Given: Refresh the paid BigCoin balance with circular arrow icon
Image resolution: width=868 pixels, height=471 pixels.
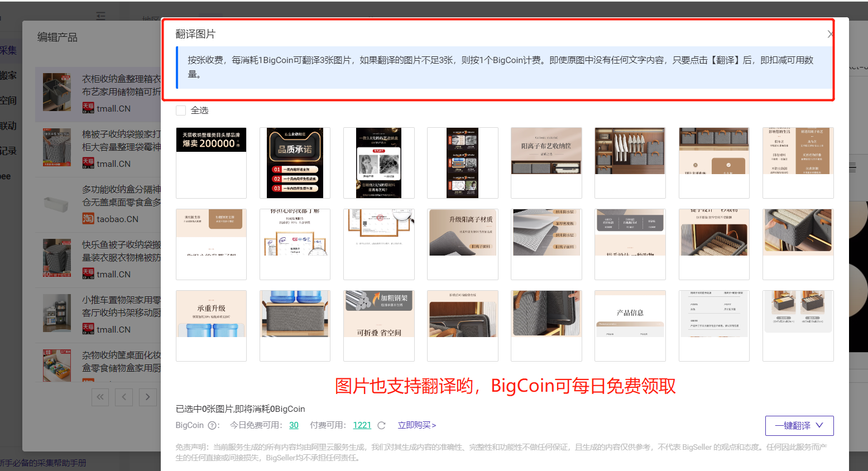Looking at the screenshot, I should pyautogui.click(x=381, y=425).
